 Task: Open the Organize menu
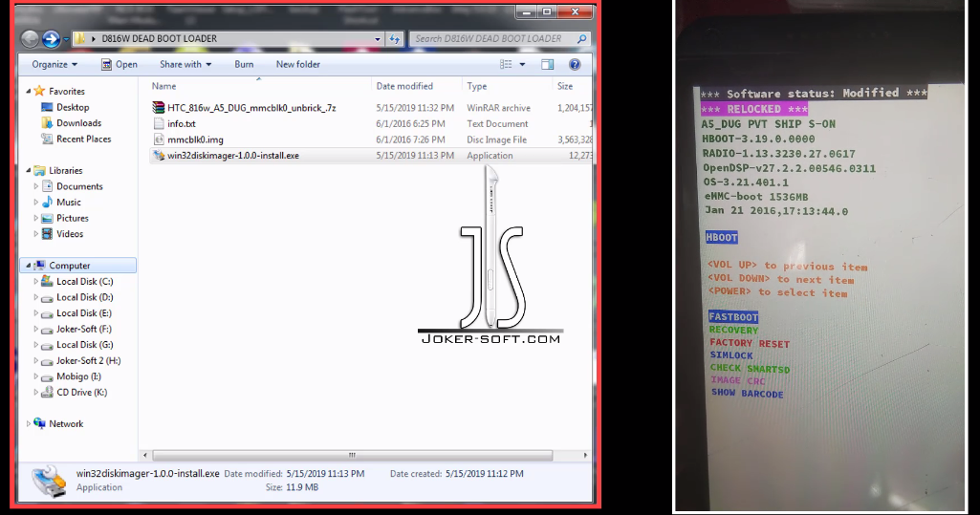coord(55,64)
